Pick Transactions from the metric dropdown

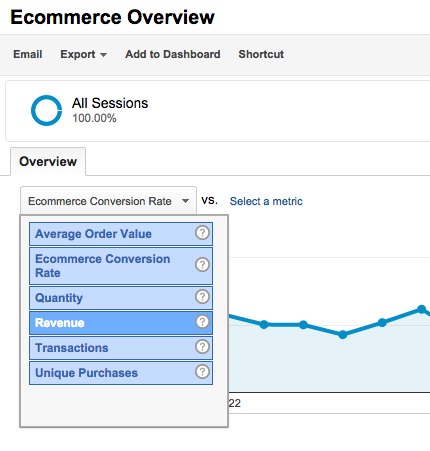click(x=121, y=348)
